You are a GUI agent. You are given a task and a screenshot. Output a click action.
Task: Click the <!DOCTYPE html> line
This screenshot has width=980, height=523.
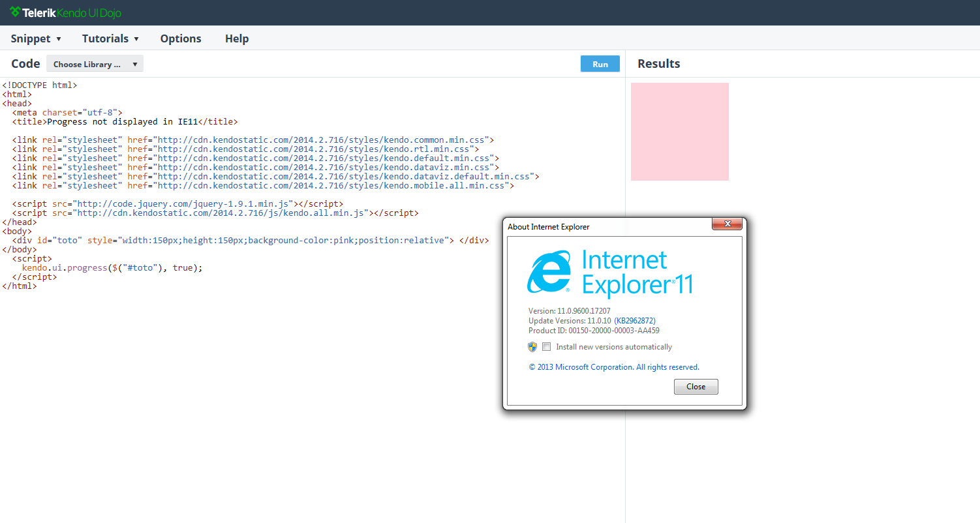(x=40, y=85)
